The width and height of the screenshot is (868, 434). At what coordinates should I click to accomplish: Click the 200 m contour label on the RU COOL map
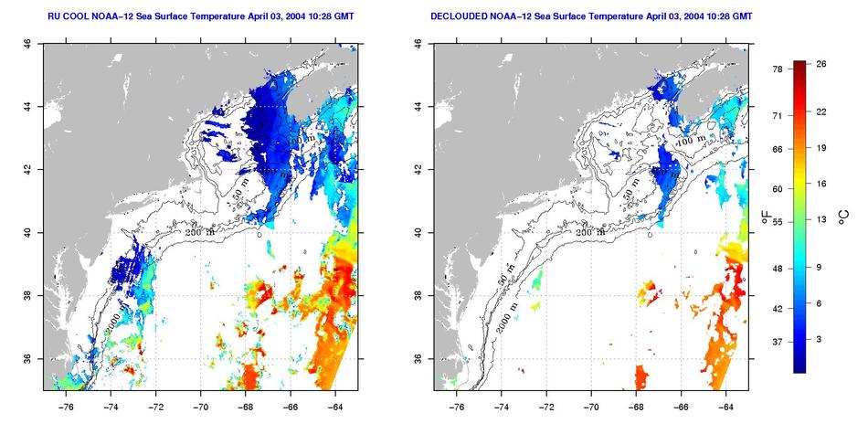click(199, 233)
